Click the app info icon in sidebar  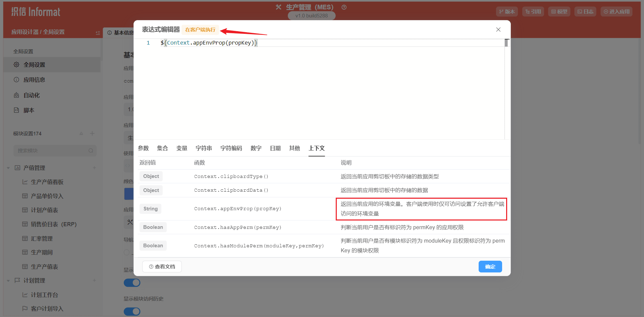(16, 80)
